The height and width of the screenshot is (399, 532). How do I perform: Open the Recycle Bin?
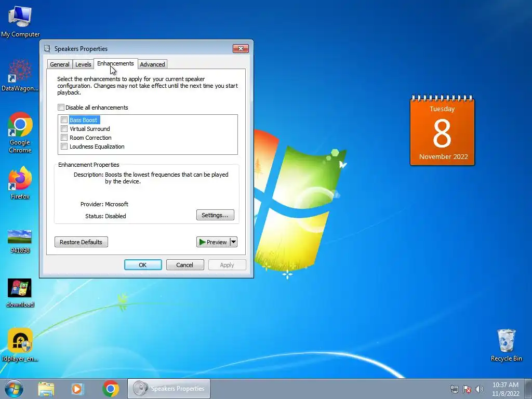pyautogui.click(x=506, y=345)
